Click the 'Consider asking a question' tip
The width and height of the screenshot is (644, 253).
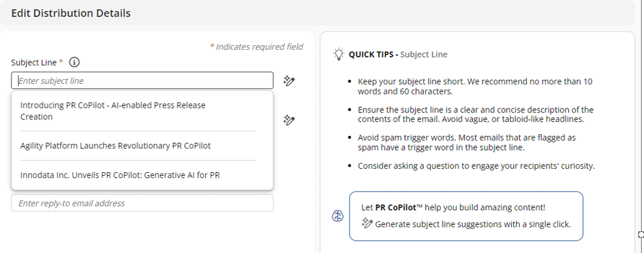click(476, 166)
